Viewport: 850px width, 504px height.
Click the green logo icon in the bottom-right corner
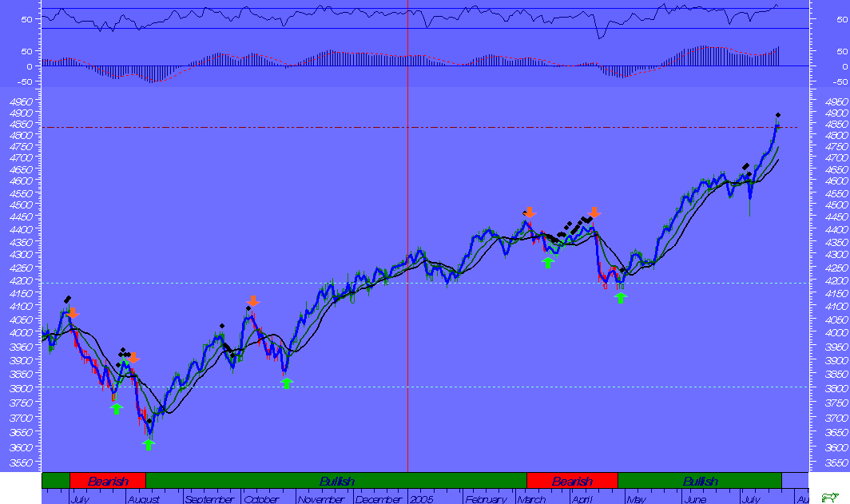(x=832, y=496)
